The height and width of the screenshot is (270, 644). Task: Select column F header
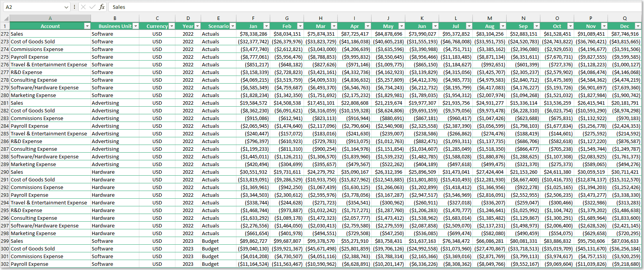pyautogui.click(x=253, y=18)
